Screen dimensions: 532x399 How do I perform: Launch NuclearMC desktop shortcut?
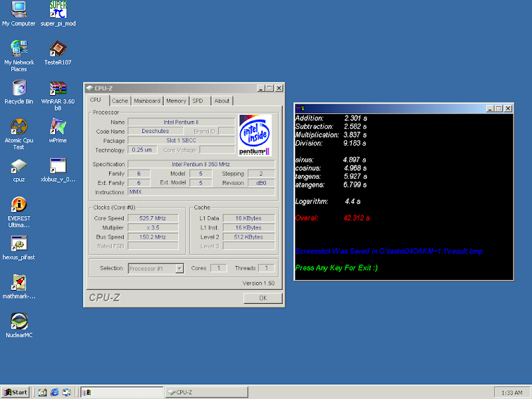19,326
